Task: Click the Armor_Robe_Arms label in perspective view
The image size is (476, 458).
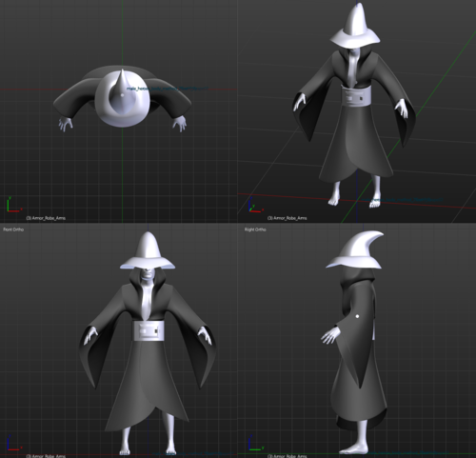Action: coord(288,218)
